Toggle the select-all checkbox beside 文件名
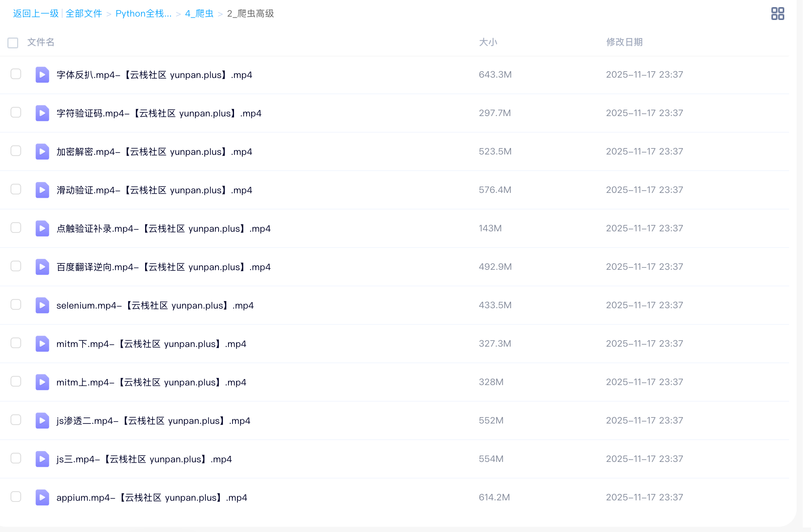 point(13,43)
